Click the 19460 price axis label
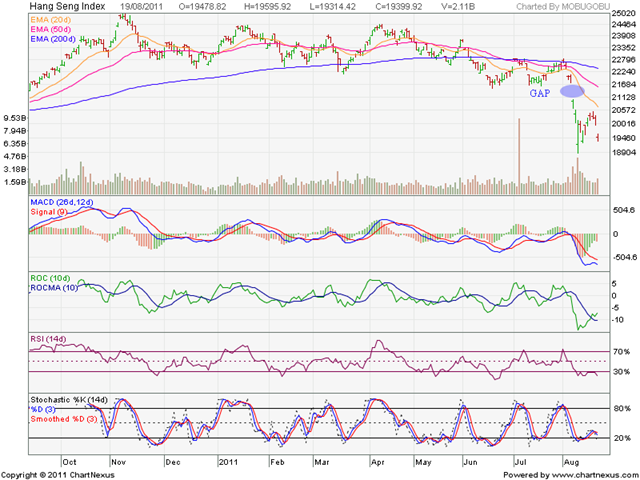Image resolution: width=640 pixels, height=480 pixels. [623, 138]
